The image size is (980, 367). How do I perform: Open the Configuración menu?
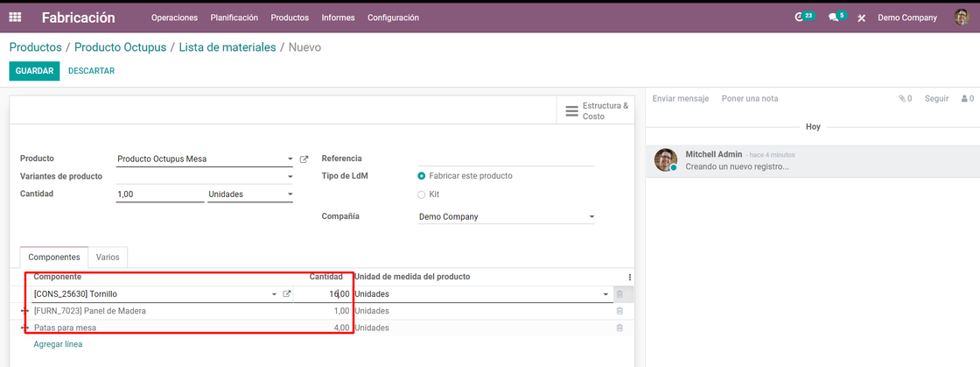click(x=393, y=18)
